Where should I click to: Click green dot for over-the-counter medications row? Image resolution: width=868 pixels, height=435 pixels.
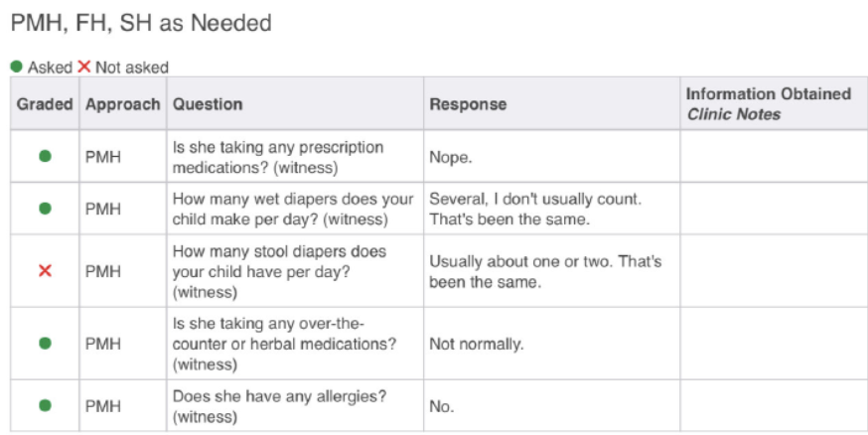pos(45,344)
